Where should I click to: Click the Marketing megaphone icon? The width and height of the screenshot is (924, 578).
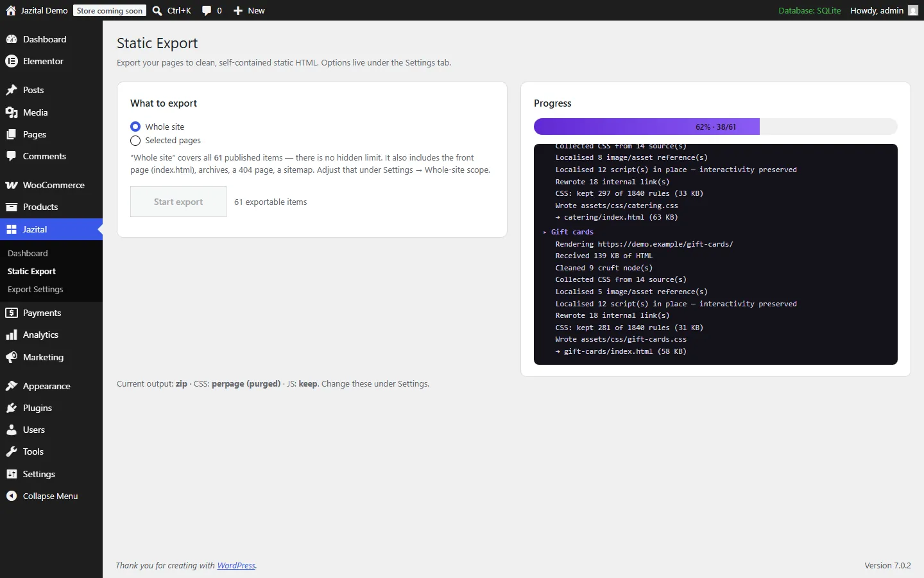[12, 357]
